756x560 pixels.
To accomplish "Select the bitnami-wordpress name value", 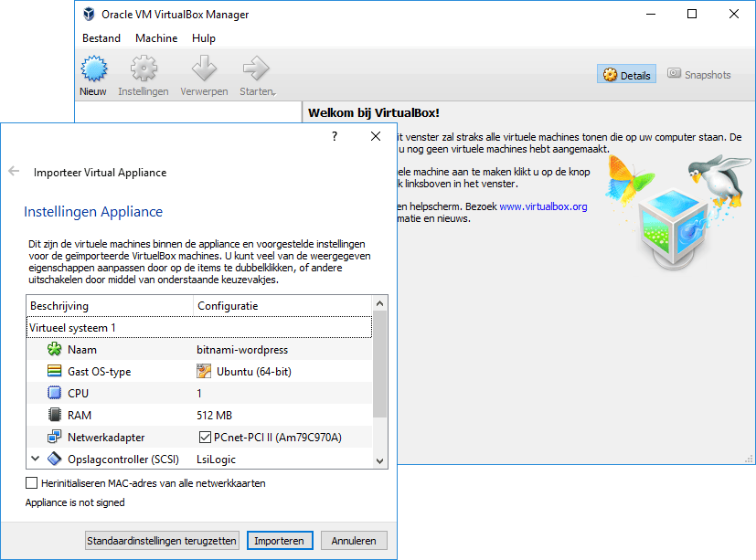I will point(242,349).
